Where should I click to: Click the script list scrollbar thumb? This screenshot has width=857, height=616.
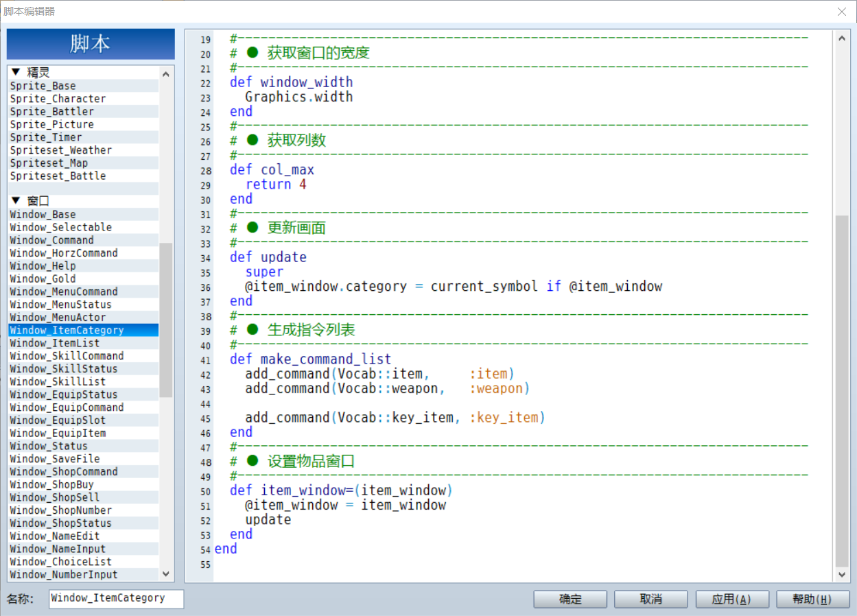166,320
